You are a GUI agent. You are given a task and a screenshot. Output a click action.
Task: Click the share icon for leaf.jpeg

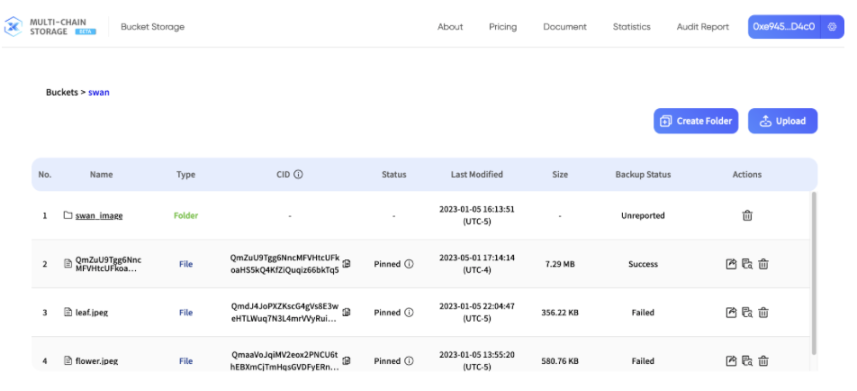coord(731,312)
